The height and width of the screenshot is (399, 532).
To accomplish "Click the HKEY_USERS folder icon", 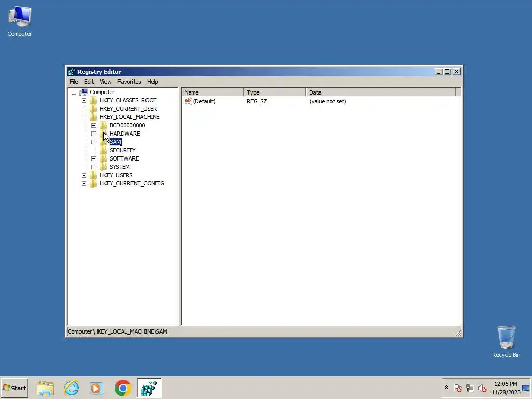I will 94,175.
